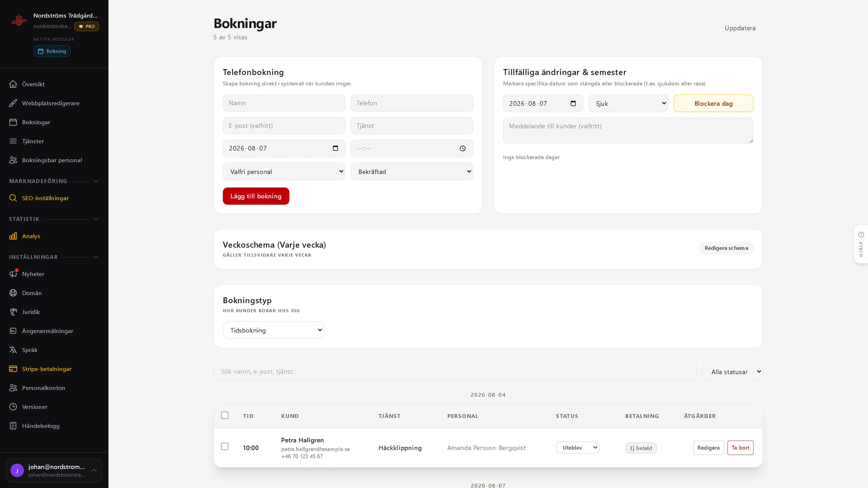Click the Bokningar calendar icon in sidebar
The image size is (868, 488).
pyautogui.click(x=13, y=122)
